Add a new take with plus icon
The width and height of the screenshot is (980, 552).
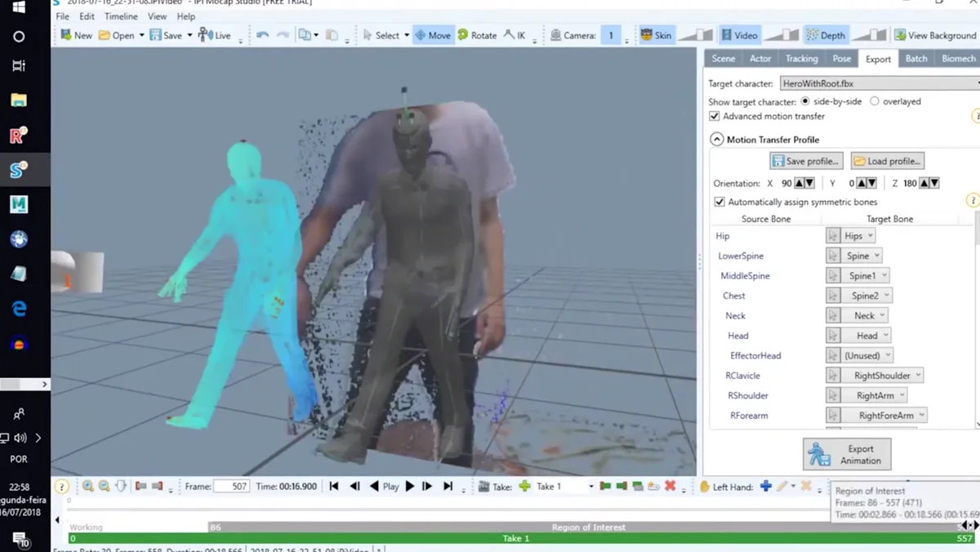click(524, 486)
